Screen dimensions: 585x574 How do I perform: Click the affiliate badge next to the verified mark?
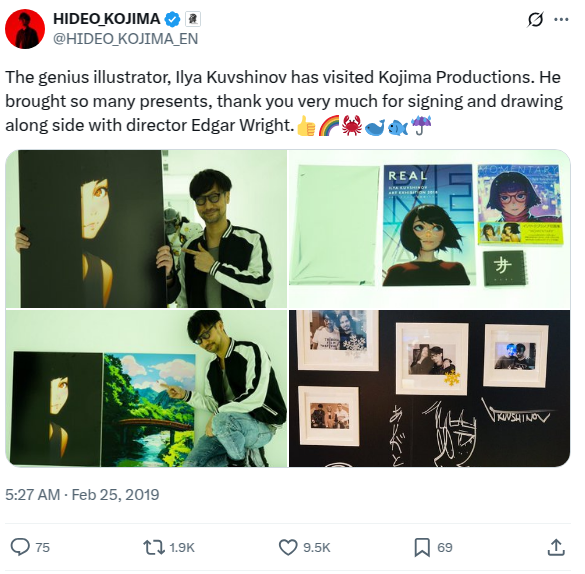(193, 19)
